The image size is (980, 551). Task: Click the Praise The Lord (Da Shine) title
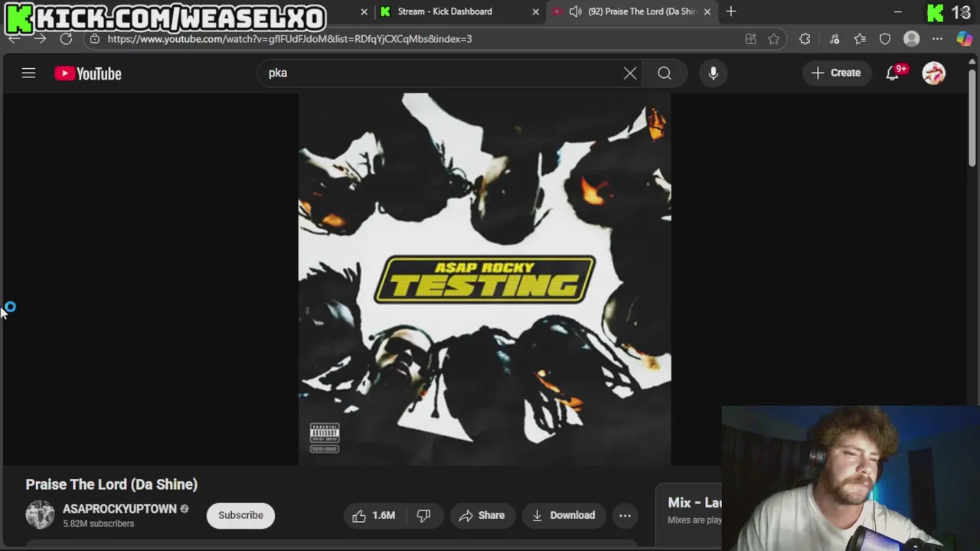(112, 484)
